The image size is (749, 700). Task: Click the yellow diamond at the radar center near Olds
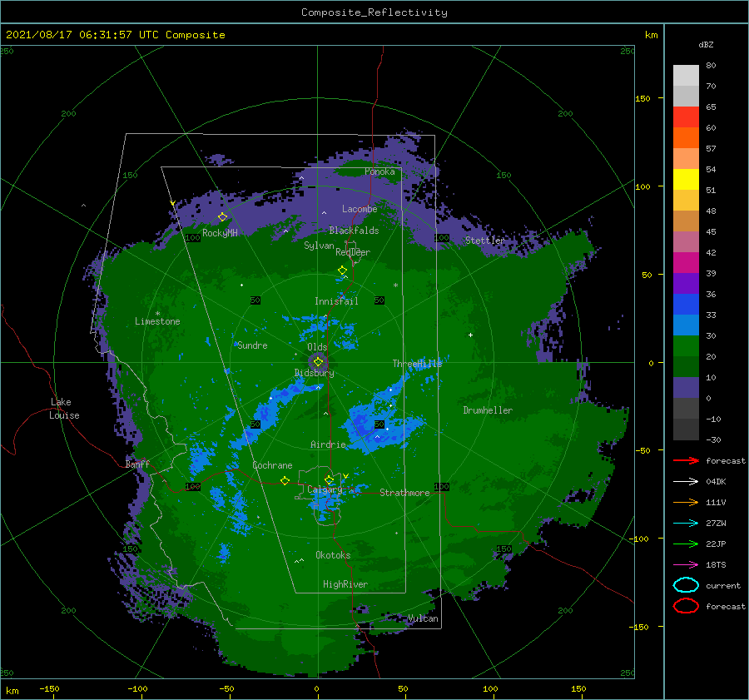[318, 362]
